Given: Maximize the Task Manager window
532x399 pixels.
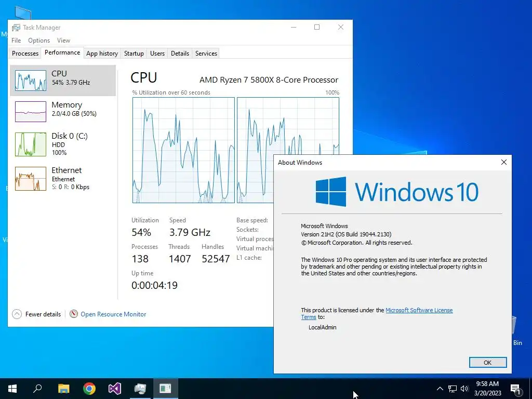Looking at the screenshot, I should 317,27.
